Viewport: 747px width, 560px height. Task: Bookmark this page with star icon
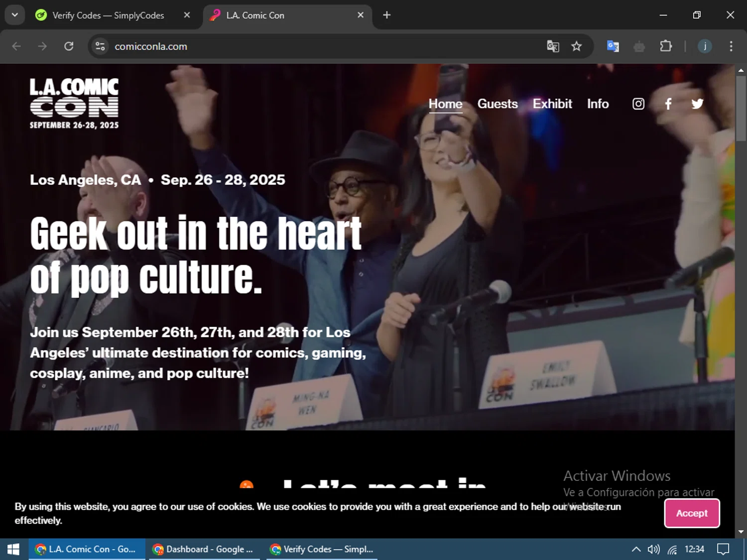576,46
